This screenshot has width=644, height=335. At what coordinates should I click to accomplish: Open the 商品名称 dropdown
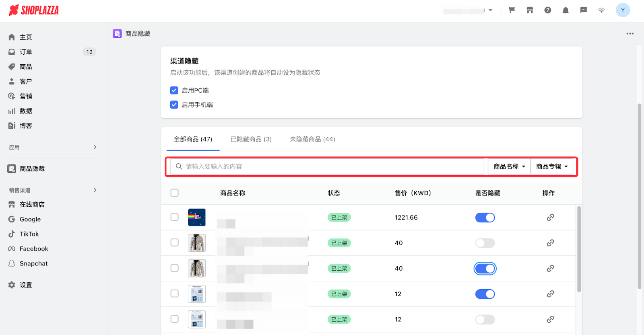pos(509,166)
